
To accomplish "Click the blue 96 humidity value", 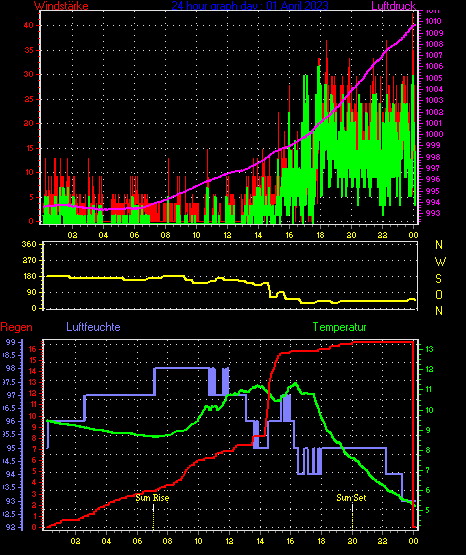I will coord(11,421).
